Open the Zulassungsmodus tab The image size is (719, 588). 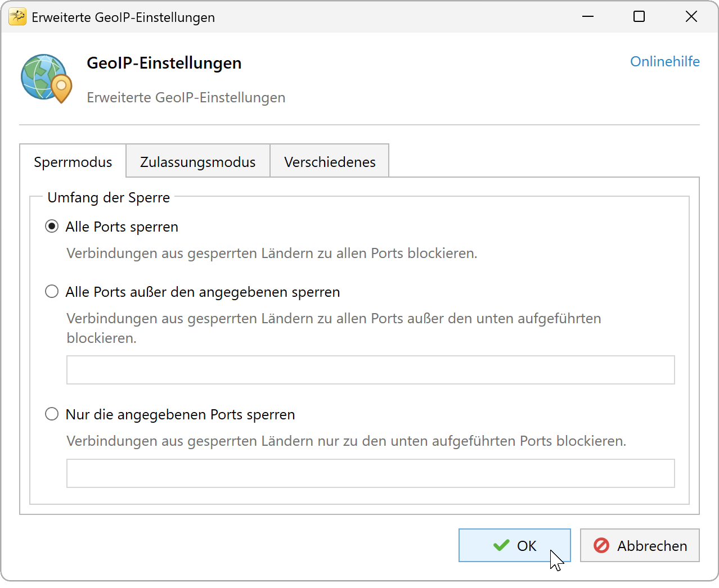pyautogui.click(x=197, y=162)
